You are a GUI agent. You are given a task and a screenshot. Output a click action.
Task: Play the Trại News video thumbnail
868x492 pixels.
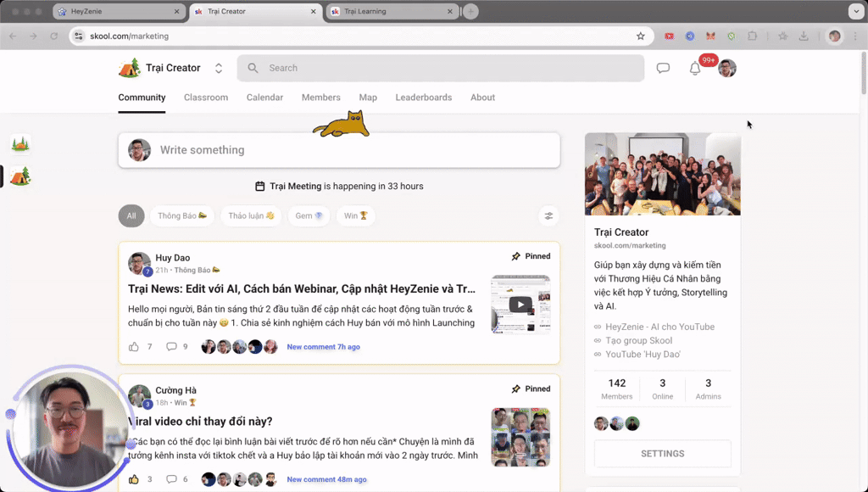520,305
